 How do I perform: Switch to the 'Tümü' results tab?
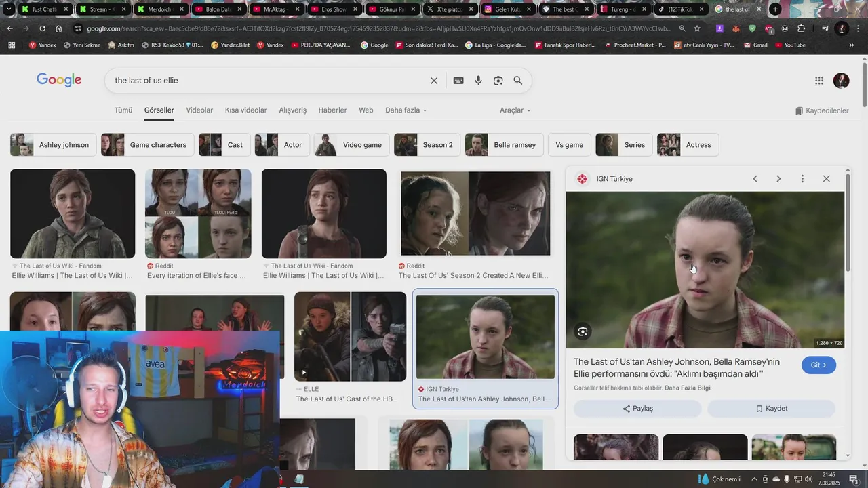coord(123,110)
